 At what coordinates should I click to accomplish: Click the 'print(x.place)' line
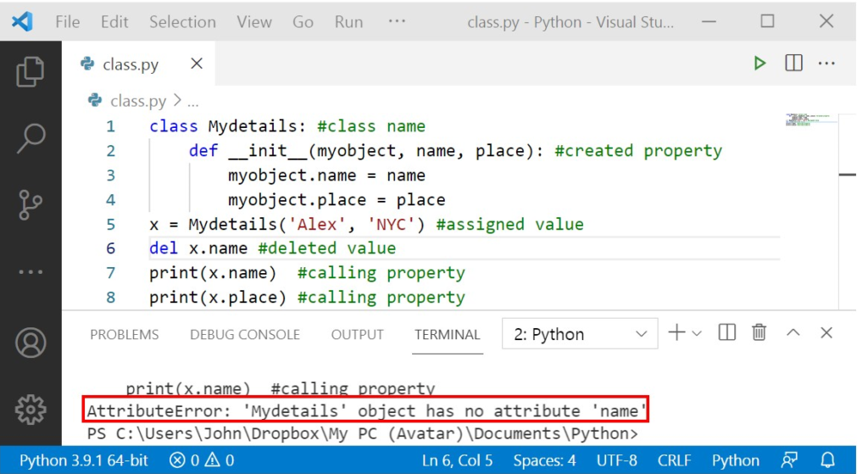click(x=307, y=298)
